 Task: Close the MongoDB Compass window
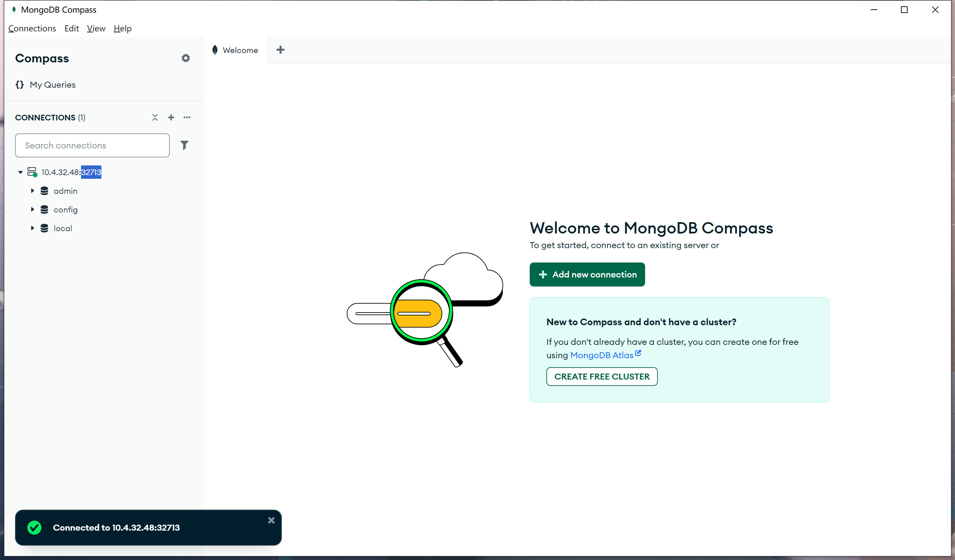pyautogui.click(x=935, y=9)
